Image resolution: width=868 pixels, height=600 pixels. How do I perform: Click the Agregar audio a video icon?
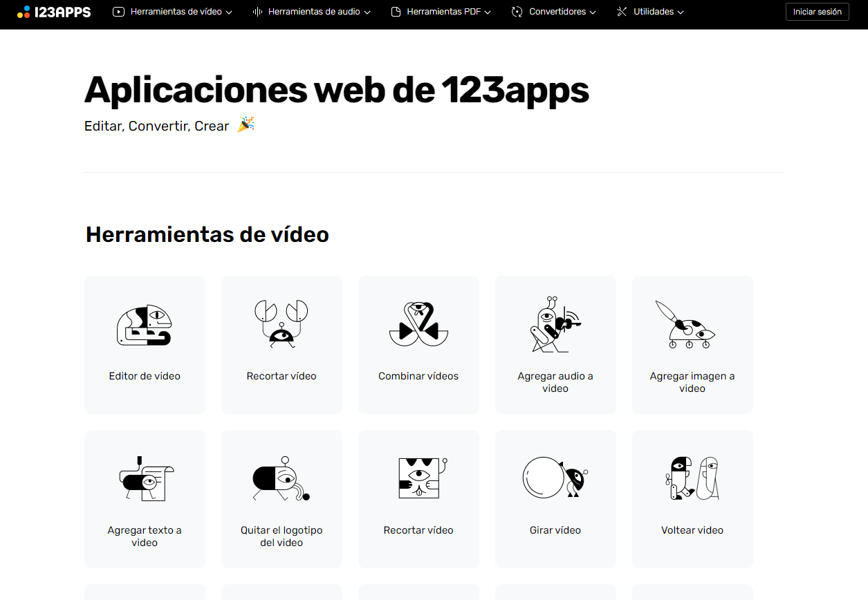point(555,325)
